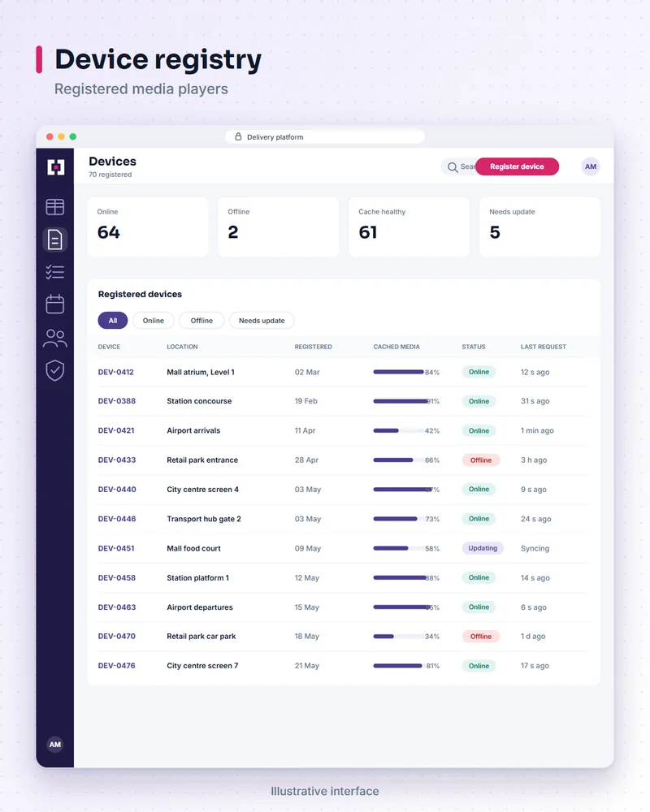This screenshot has height=812, width=650.
Task: Click the REGISTERED column header
Action: click(x=313, y=347)
